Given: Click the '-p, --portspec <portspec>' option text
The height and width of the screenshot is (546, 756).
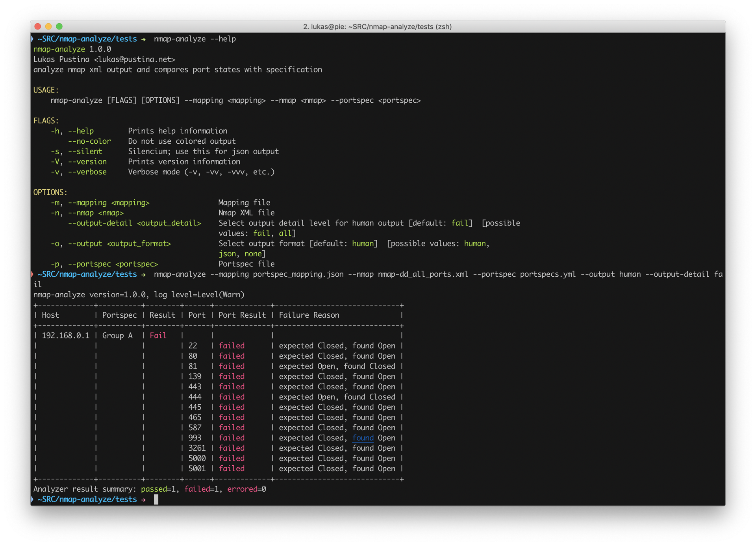Looking at the screenshot, I should [x=104, y=264].
